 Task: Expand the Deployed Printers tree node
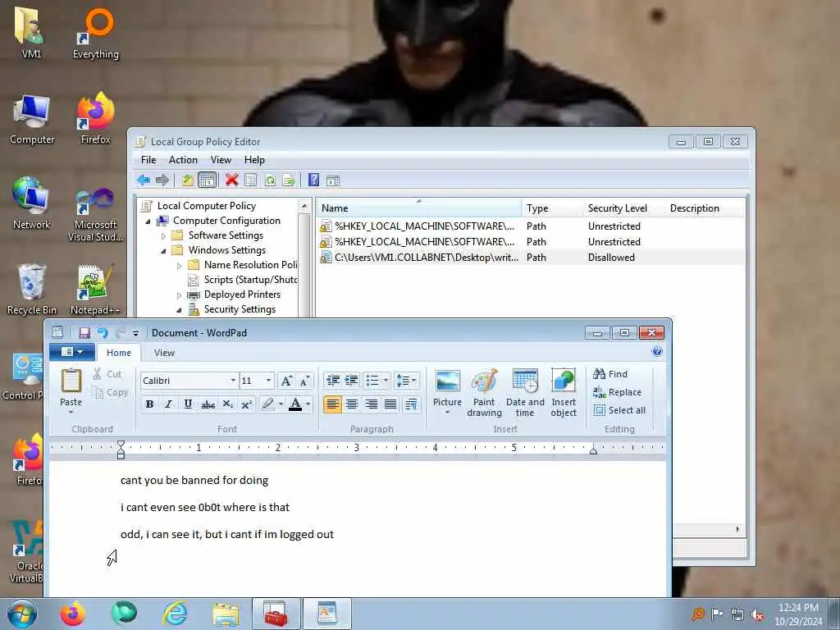[180, 295]
